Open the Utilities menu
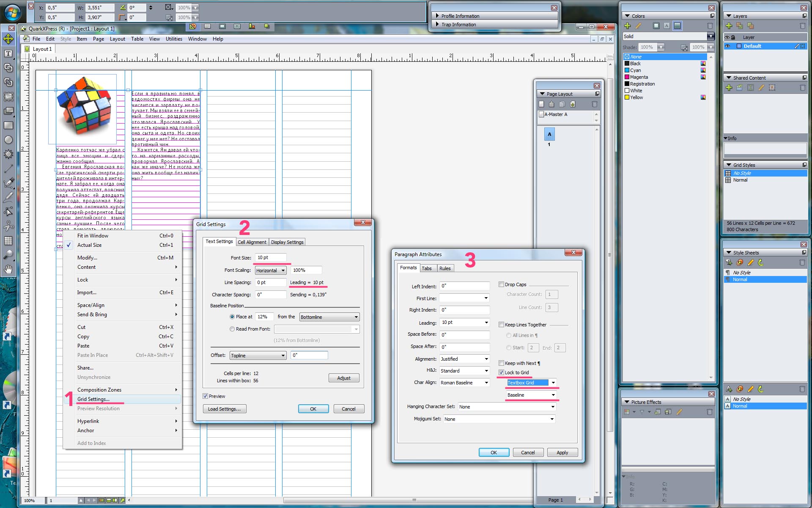The image size is (812, 508). [x=174, y=39]
